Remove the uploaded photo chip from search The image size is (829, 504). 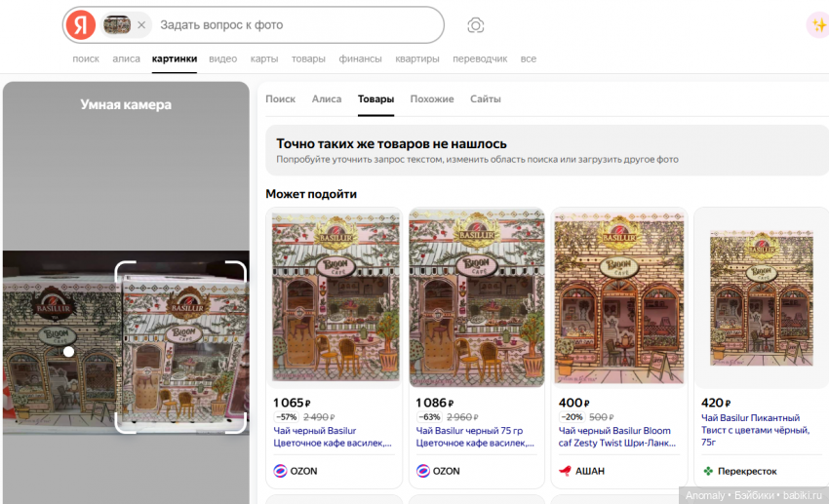(x=141, y=25)
